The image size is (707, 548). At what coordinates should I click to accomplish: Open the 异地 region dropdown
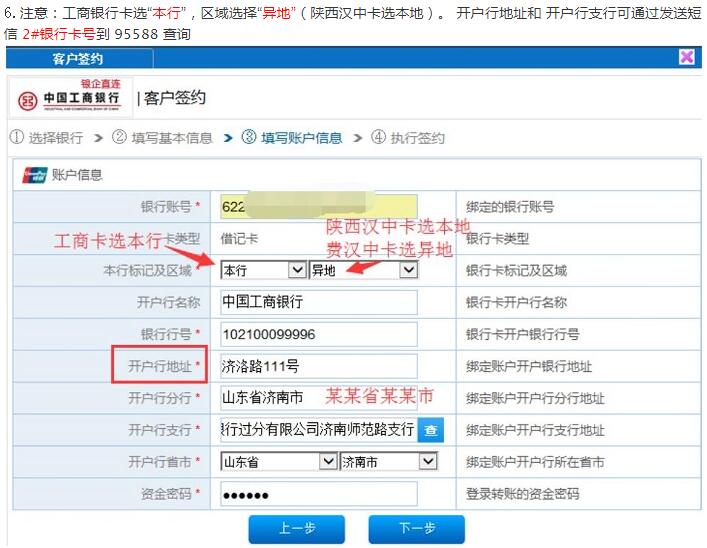pos(363,270)
